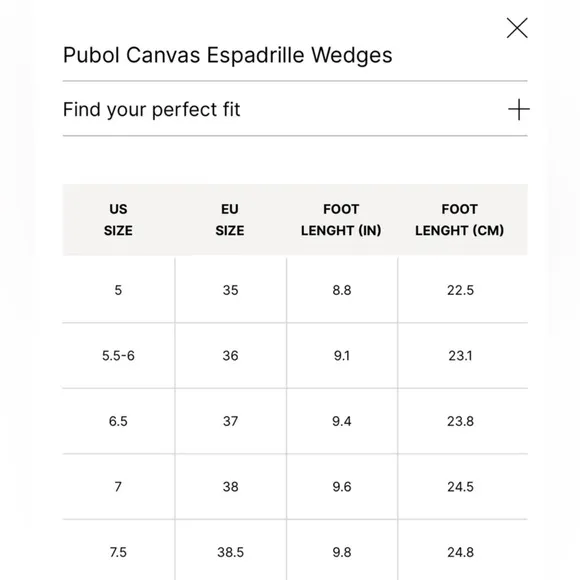The image size is (580, 580).
Task: Choose US size 6.5 row
Action: point(295,421)
